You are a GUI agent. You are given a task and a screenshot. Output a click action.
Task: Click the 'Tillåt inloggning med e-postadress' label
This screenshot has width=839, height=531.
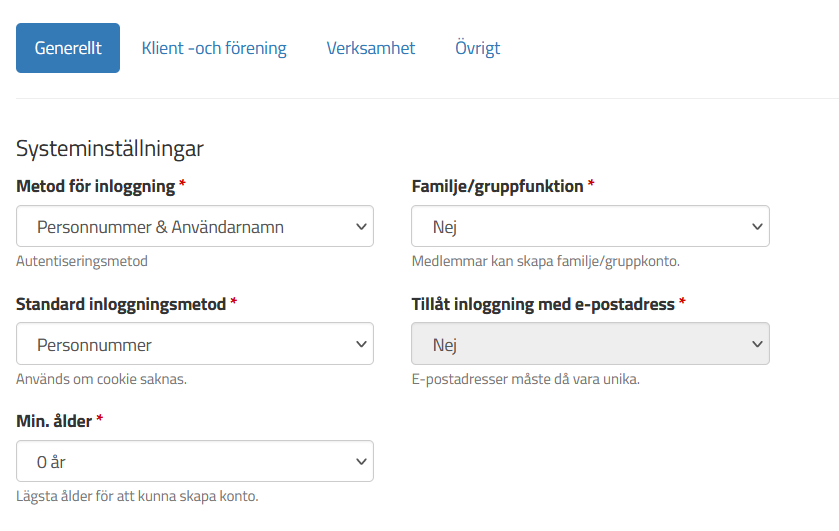543,304
